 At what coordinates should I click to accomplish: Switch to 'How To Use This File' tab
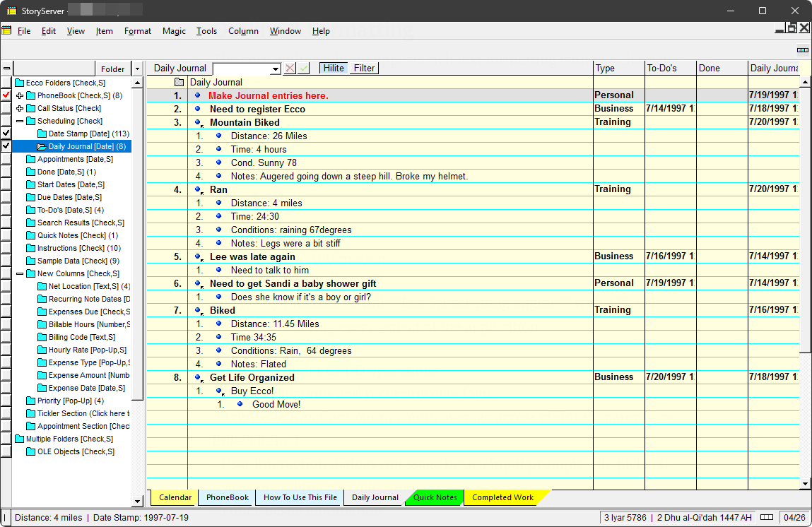[x=300, y=497]
